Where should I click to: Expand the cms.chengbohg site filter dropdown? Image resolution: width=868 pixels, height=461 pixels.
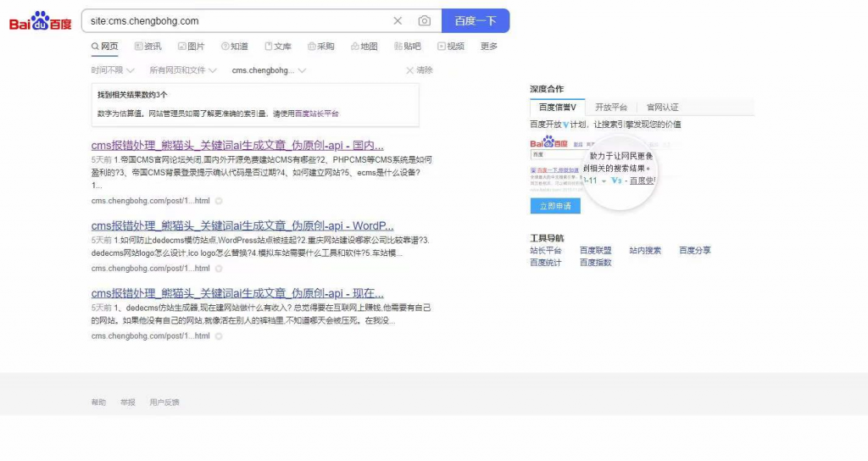click(269, 70)
